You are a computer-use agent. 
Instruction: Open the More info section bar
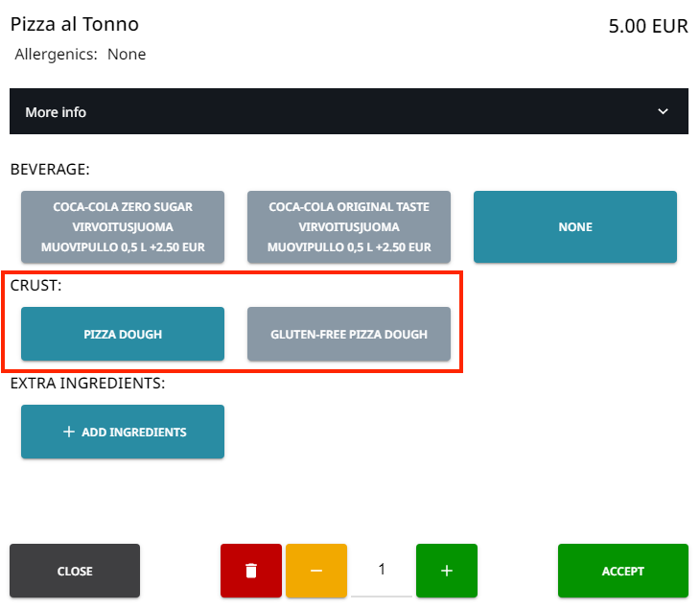point(348,112)
